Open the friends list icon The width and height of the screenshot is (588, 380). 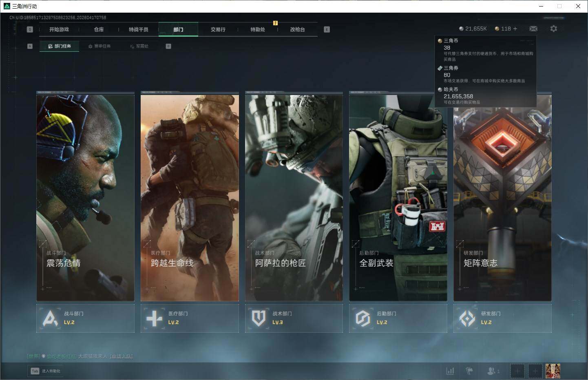493,371
